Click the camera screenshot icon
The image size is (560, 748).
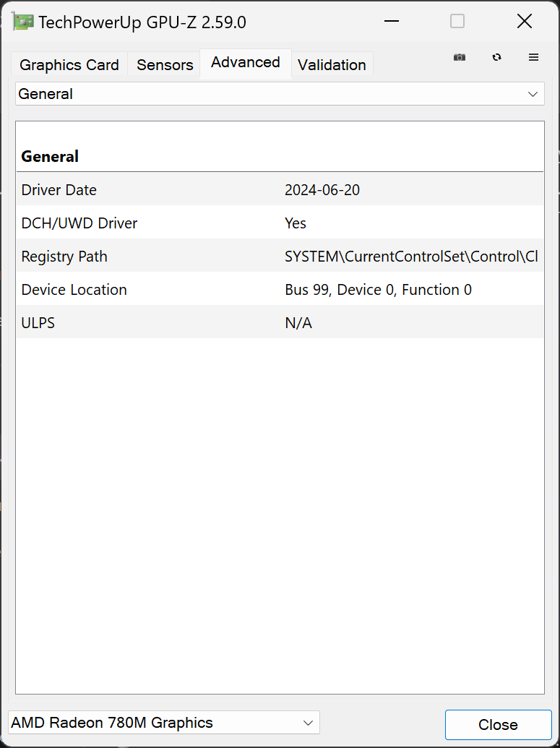coord(460,57)
